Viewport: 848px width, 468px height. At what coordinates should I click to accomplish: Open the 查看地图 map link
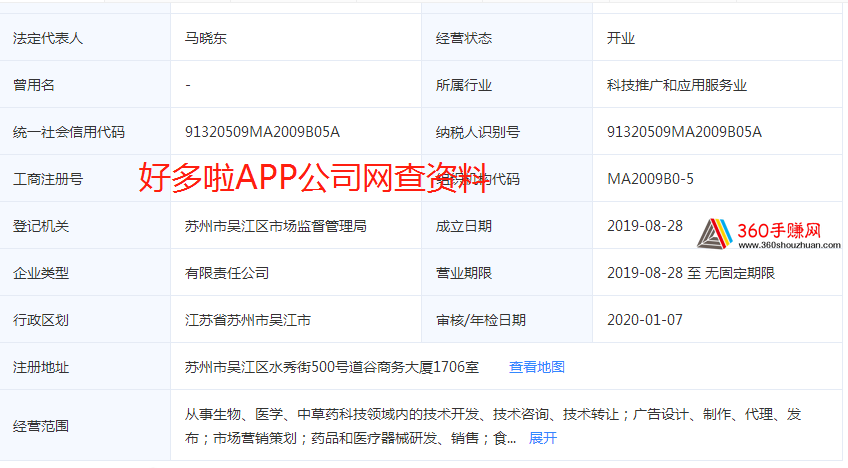[536, 367]
